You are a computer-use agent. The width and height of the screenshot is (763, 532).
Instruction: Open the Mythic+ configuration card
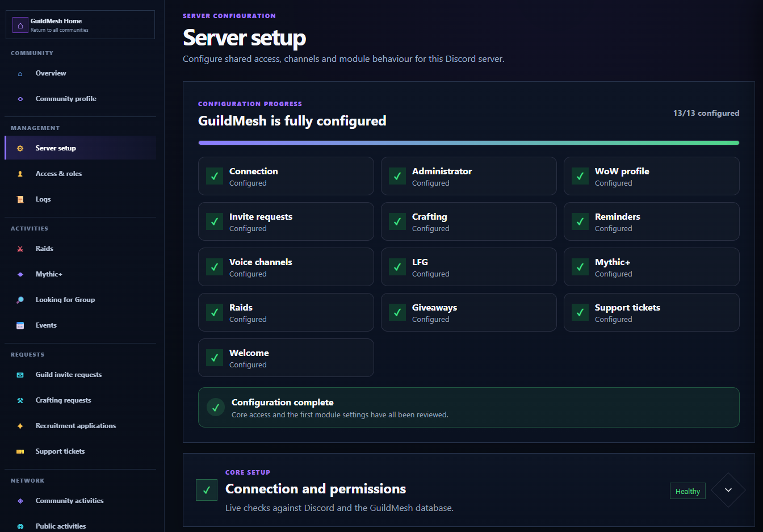652,267
